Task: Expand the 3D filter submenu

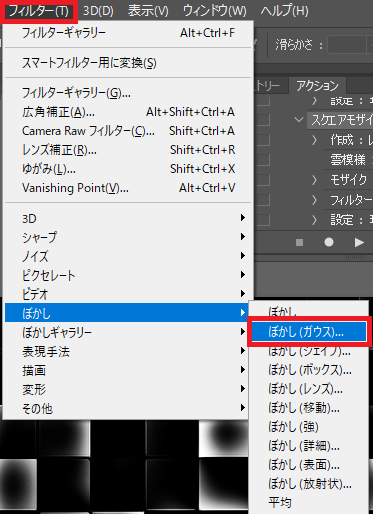Action: [128, 218]
